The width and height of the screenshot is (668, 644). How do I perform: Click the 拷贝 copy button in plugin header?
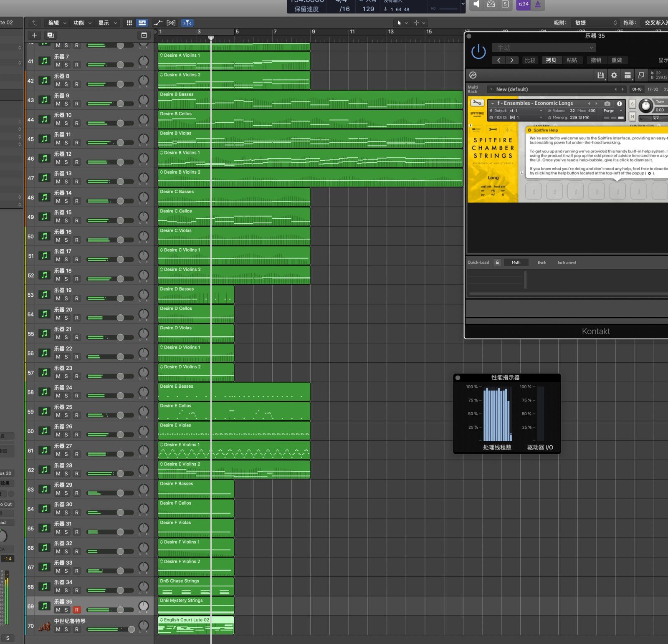coord(551,60)
